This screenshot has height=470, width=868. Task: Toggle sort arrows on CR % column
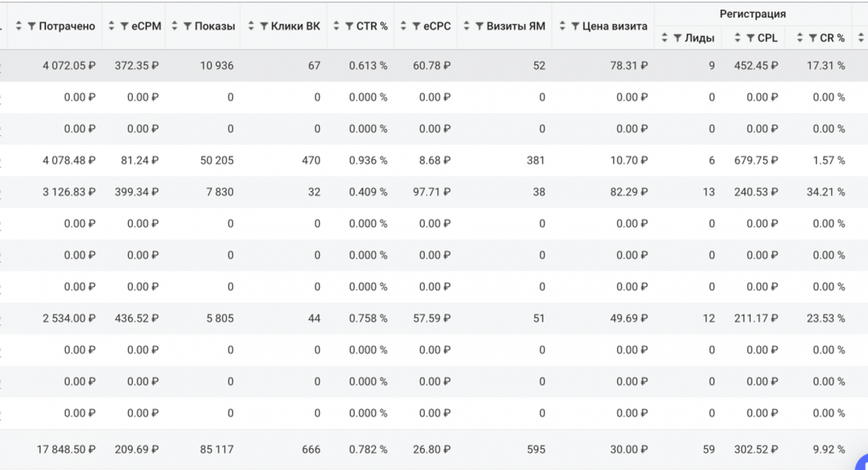(801, 38)
